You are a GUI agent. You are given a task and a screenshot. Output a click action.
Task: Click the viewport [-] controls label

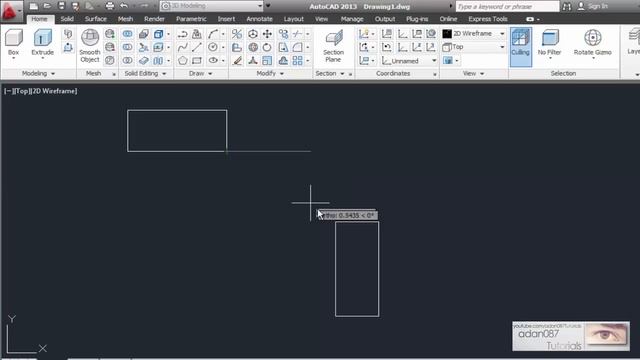8,91
